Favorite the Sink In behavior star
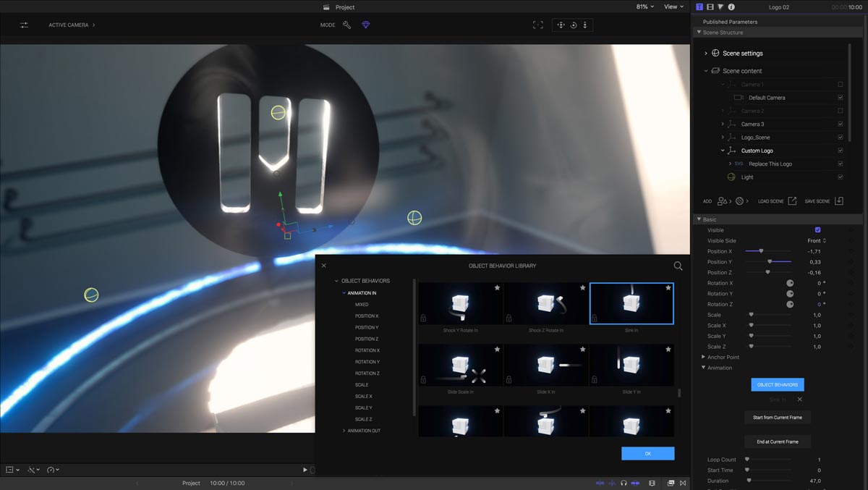 point(668,288)
